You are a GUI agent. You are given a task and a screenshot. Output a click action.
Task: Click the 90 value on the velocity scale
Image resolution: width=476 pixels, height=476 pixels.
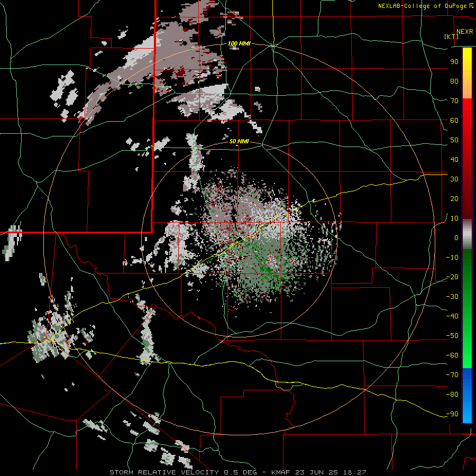click(x=454, y=62)
